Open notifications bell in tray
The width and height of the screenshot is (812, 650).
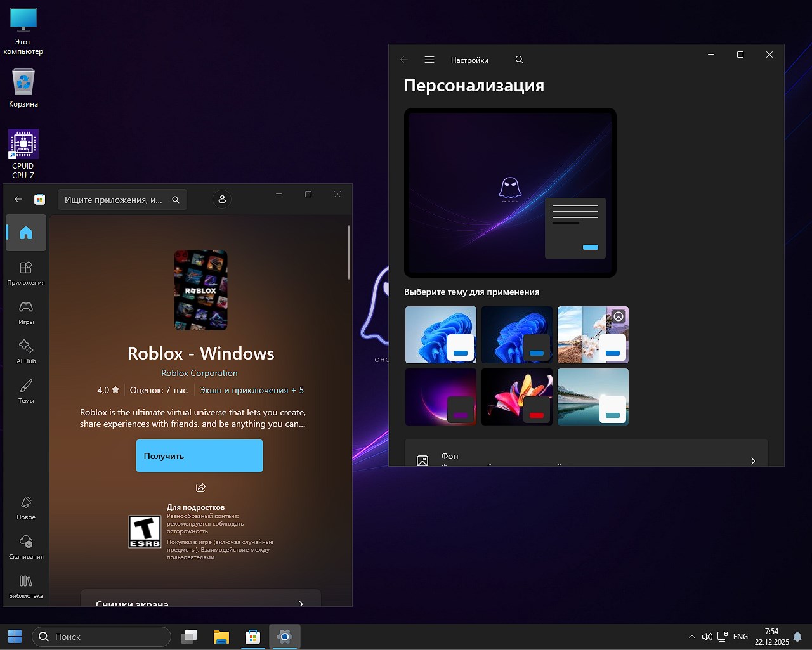798,637
